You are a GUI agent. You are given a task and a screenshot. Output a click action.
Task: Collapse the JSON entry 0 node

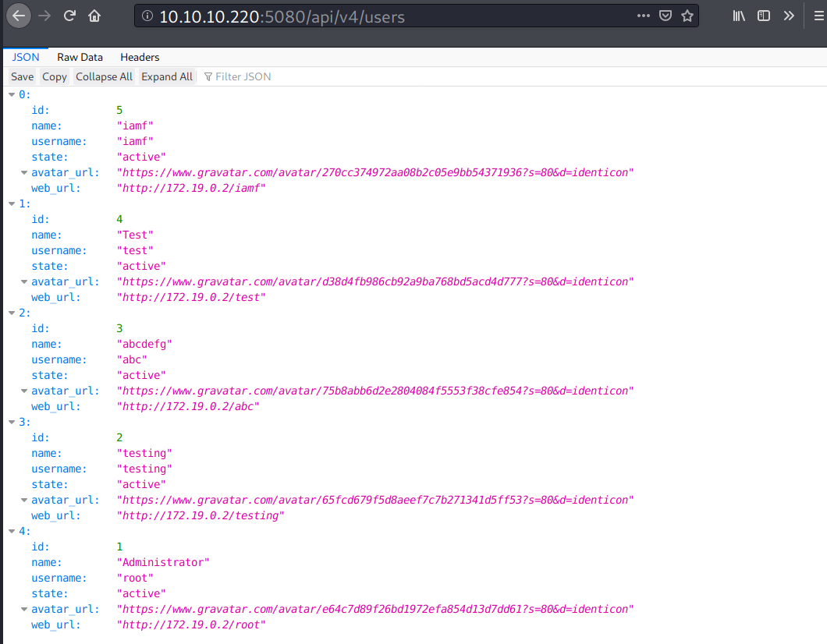point(11,94)
